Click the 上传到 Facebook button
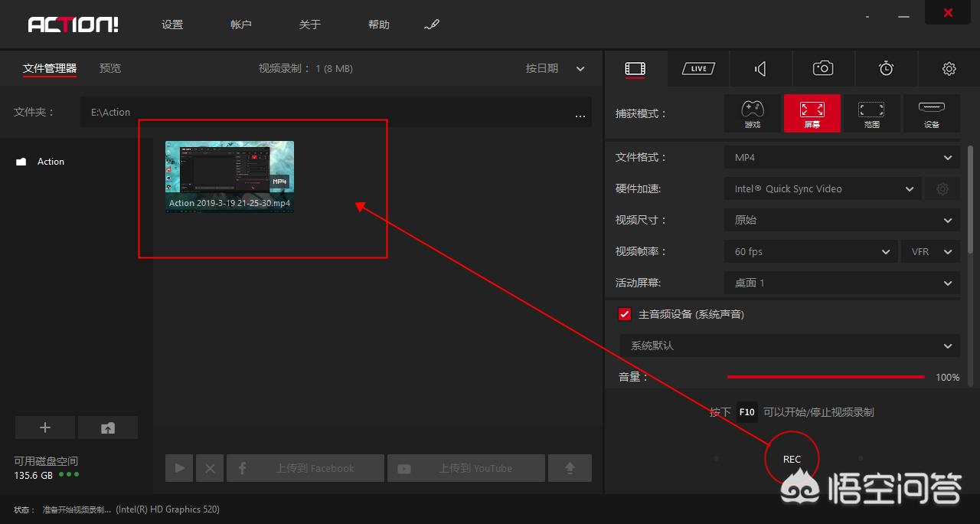Screen dimensions: 980x524 pyautogui.click(x=305, y=468)
